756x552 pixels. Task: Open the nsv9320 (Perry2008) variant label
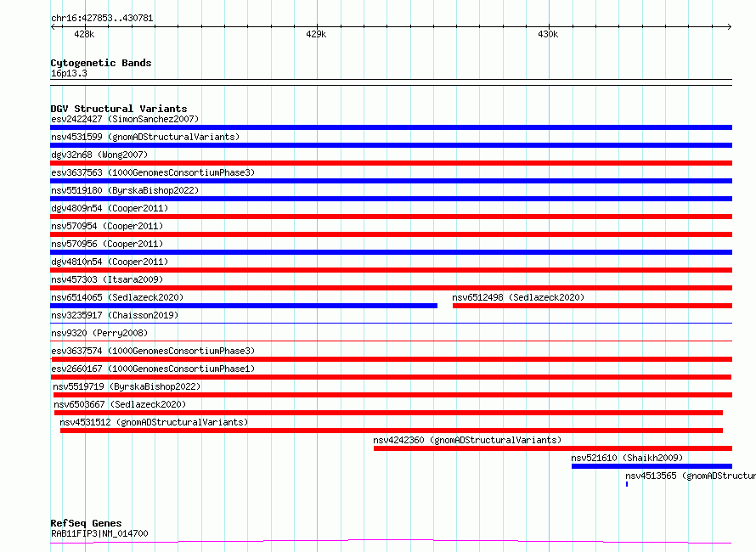pos(99,334)
